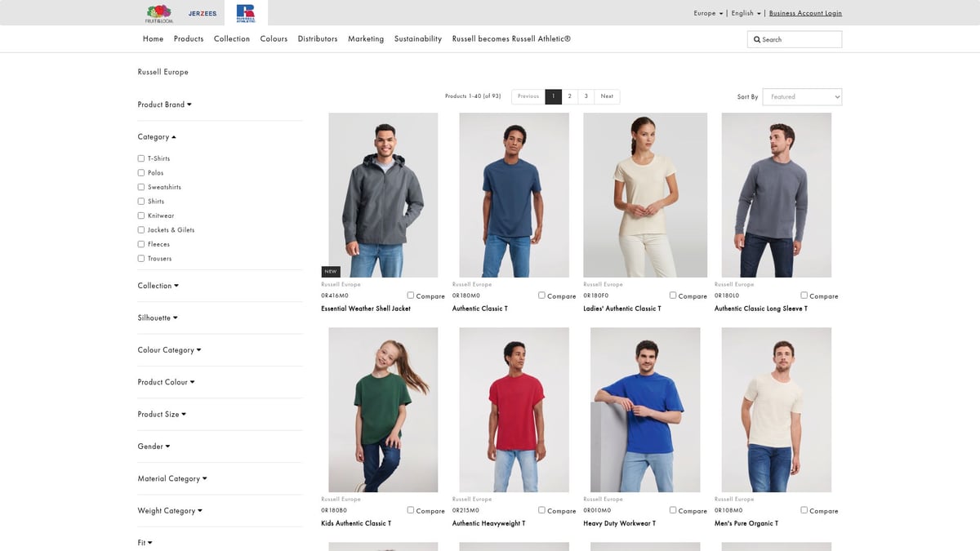Open the Essential Weather Shell Jacket image

click(x=383, y=195)
